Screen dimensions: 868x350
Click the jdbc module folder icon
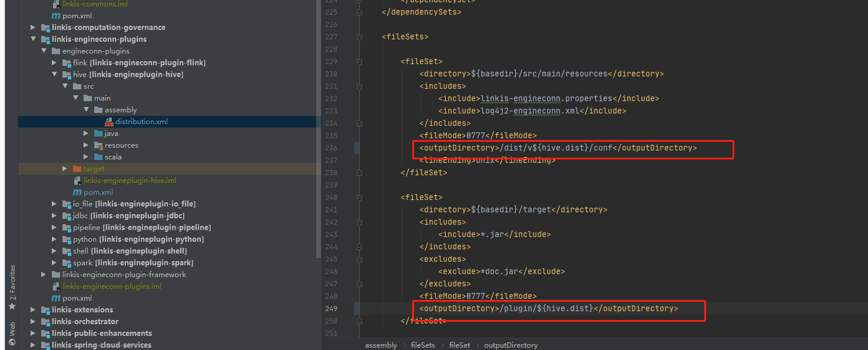(67, 216)
